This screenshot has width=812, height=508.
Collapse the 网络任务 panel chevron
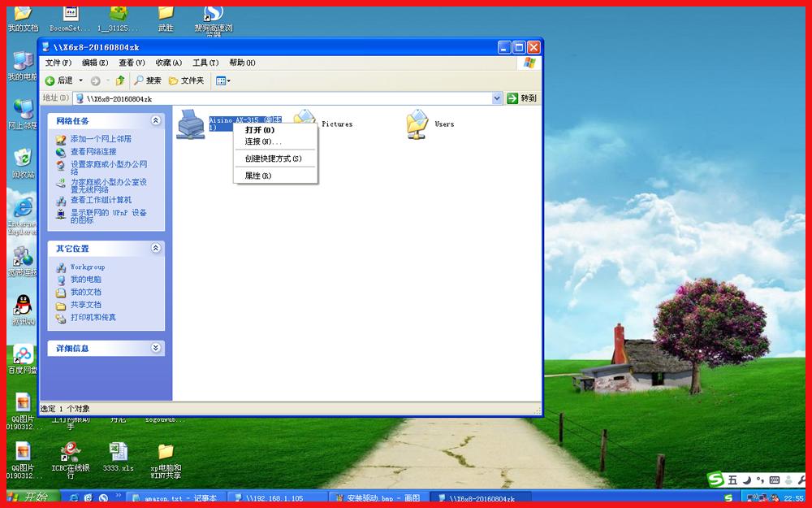(154, 120)
